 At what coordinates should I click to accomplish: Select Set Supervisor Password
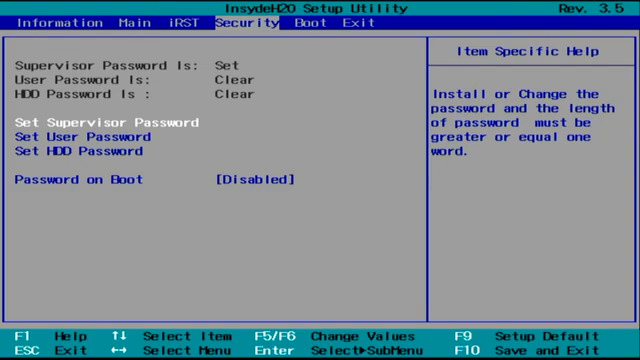[107, 122]
